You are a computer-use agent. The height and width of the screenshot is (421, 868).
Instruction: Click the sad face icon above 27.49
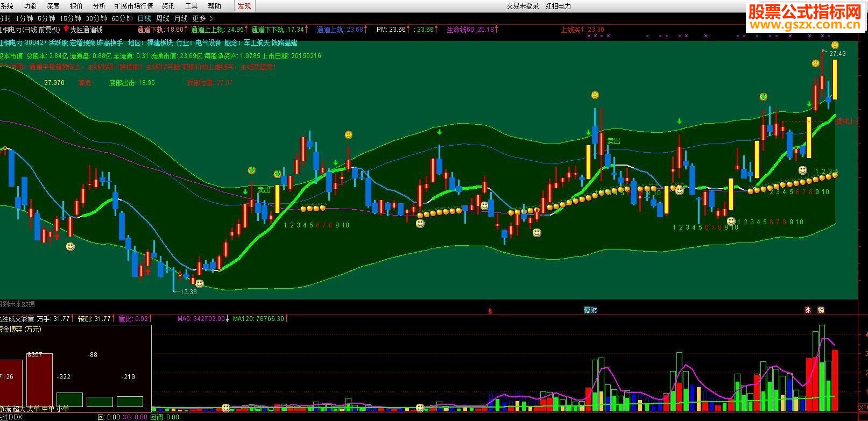coord(835,45)
